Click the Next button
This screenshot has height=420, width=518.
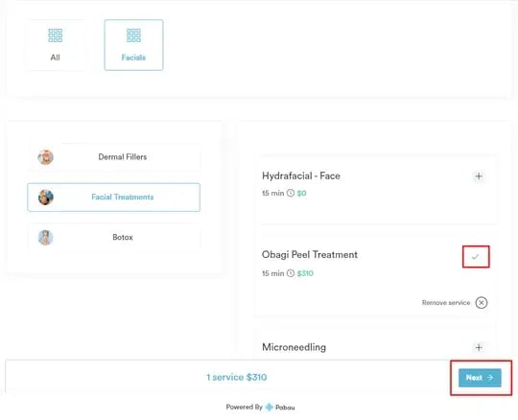click(x=480, y=378)
